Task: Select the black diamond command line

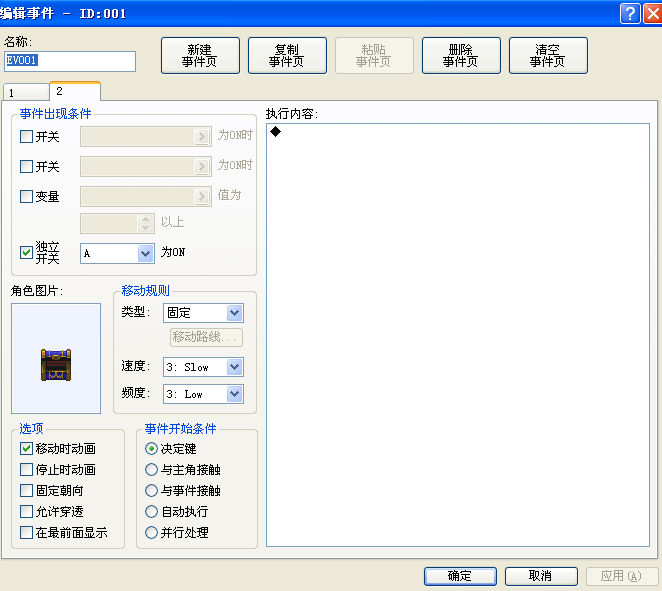Action: click(275, 132)
